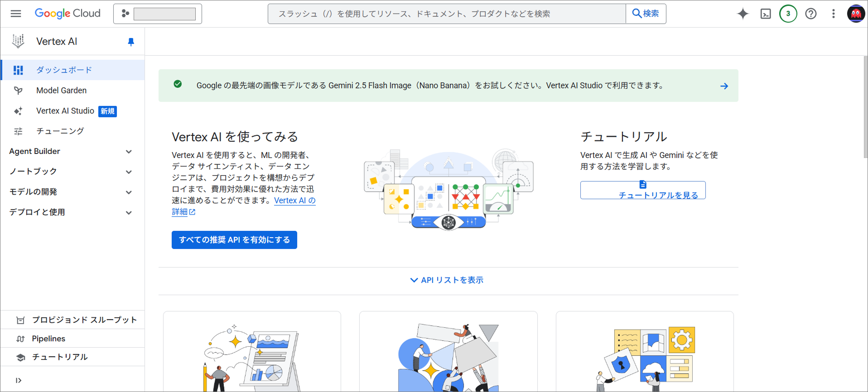The height and width of the screenshot is (392, 868).
Task: Open the first card with report illustration
Action: tap(252, 351)
